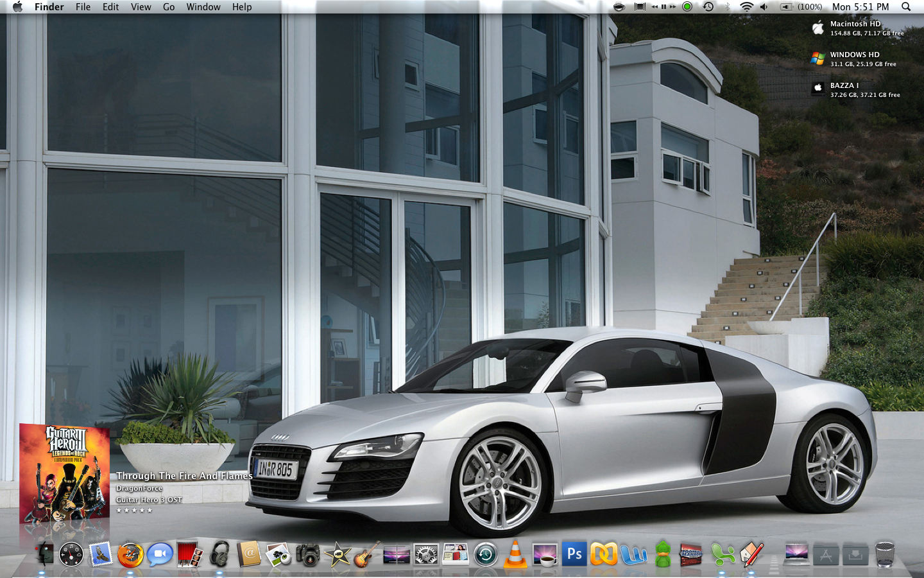This screenshot has height=578, width=924.
Task: Select the WINDOWS HD desktop drive
Action: click(853, 59)
